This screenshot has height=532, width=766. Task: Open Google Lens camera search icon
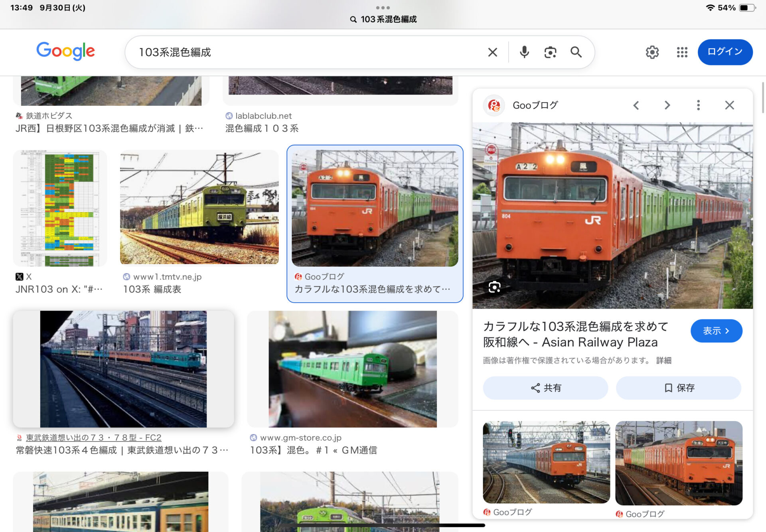pos(550,52)
